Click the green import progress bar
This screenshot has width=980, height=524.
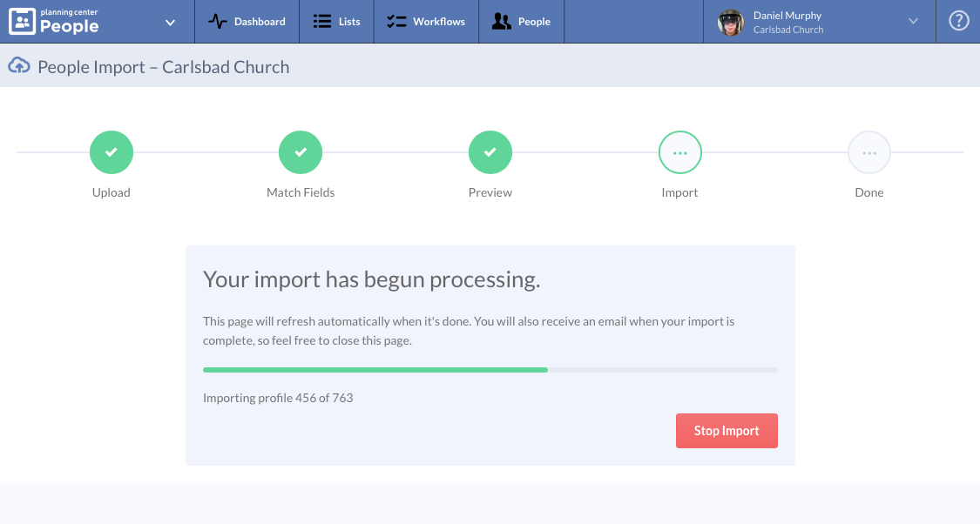pos(375,370)
